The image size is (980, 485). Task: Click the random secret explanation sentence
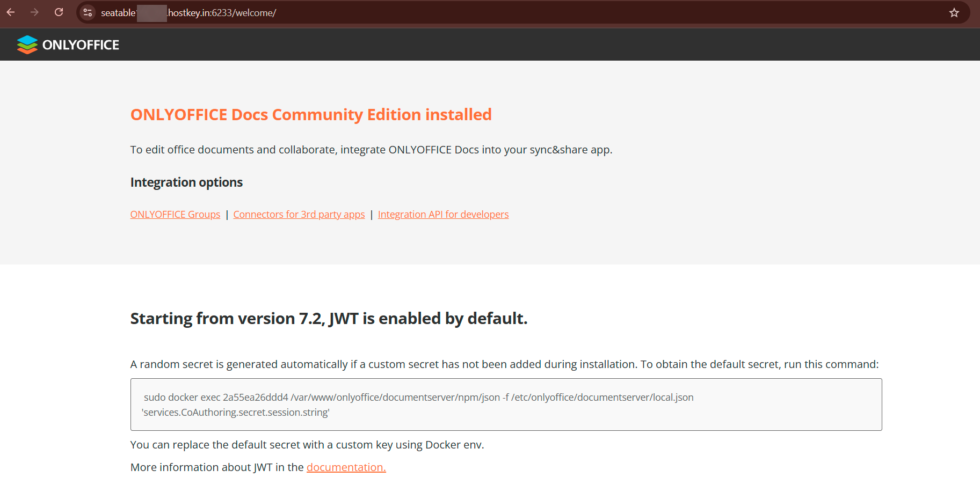(504, 364)
